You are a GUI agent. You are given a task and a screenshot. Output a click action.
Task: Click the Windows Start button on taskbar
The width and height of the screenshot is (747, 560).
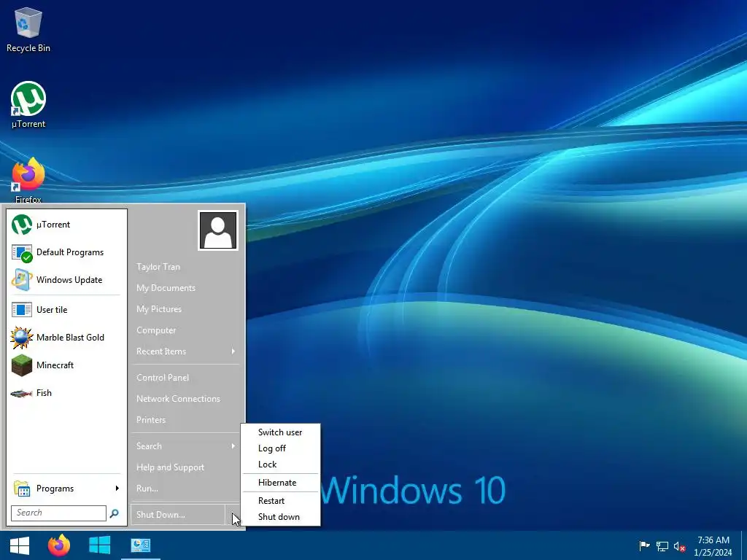point(20,545)
